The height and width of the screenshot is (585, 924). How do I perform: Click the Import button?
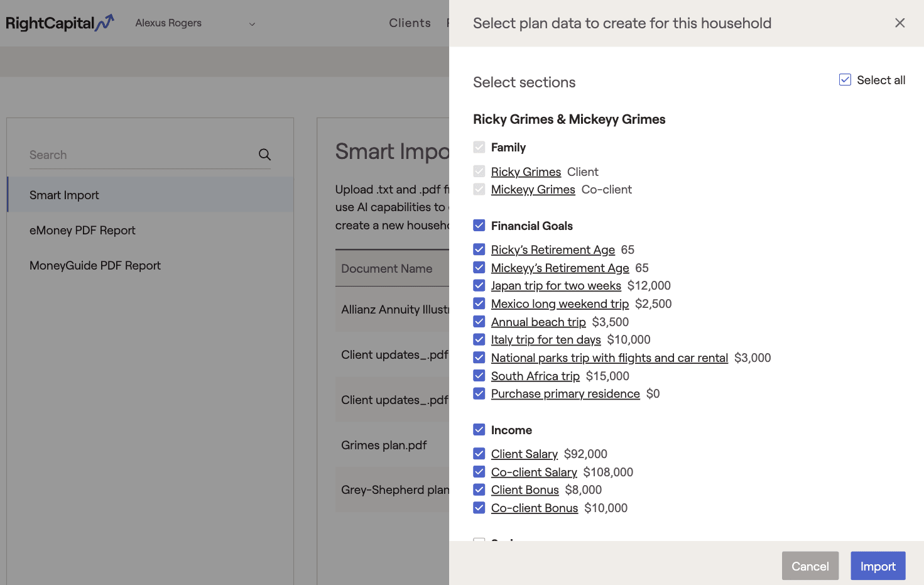pos(878,566)
